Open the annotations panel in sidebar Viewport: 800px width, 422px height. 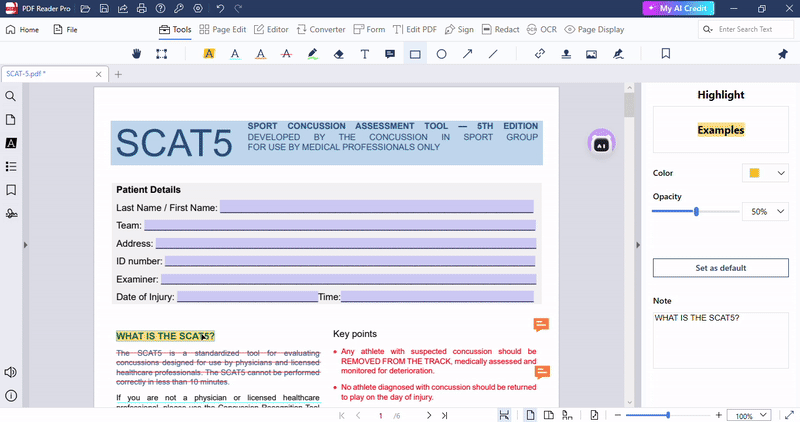tap(11, 143)
